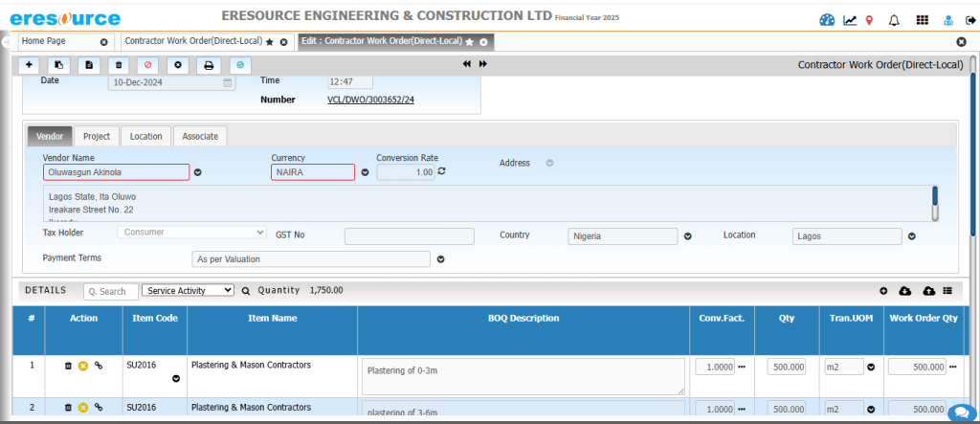Switch to the Project tab
980x424 pixels.
97,136
